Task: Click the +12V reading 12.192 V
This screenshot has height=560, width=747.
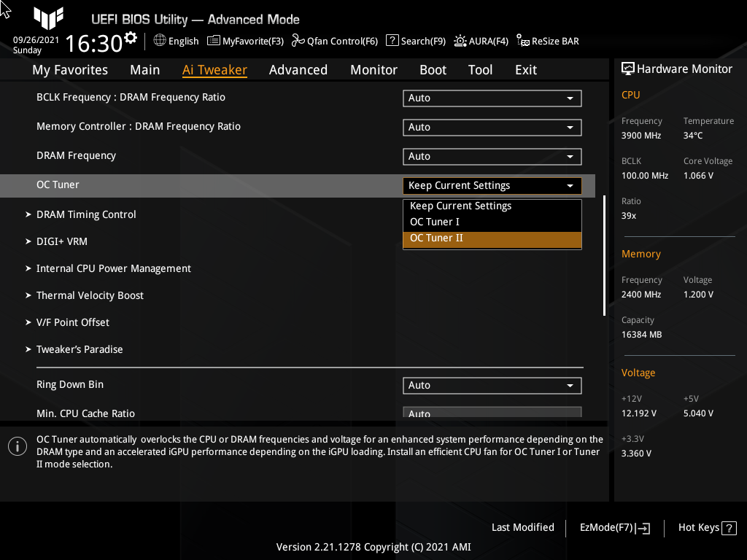Action: (x=639, y=413)
